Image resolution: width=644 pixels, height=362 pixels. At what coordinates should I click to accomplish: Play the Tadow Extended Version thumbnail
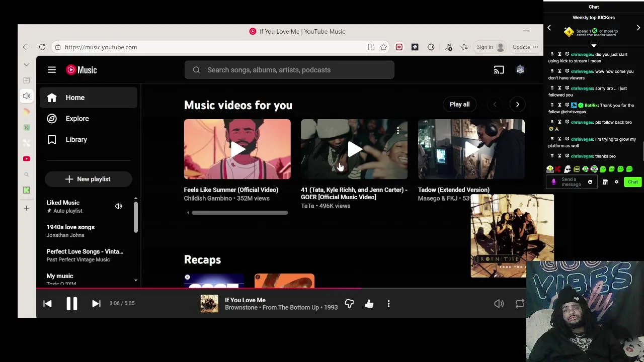[471, 149]
